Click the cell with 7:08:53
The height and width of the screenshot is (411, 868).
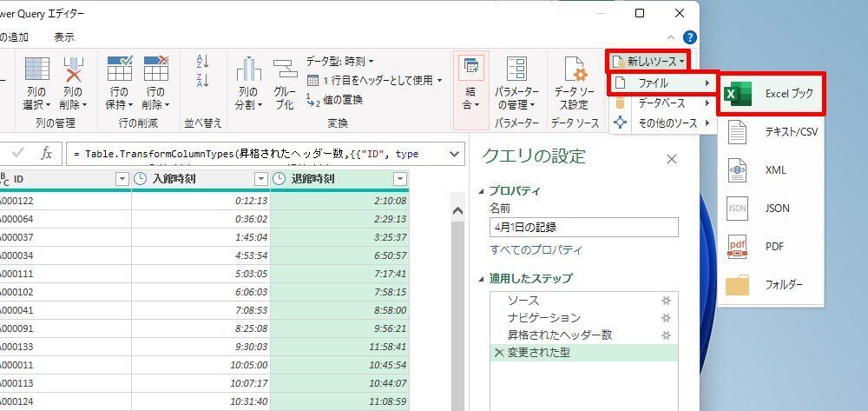coord(201,310)
